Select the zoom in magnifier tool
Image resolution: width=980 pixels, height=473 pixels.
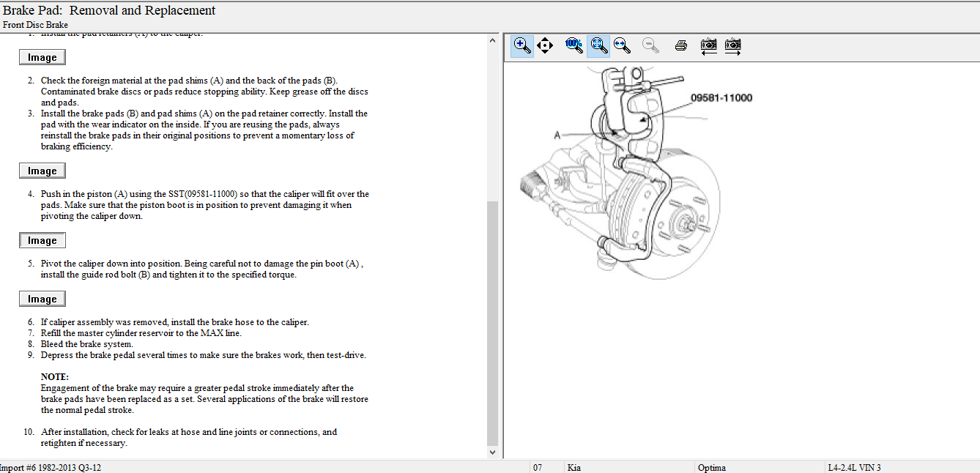coord(522,45)
